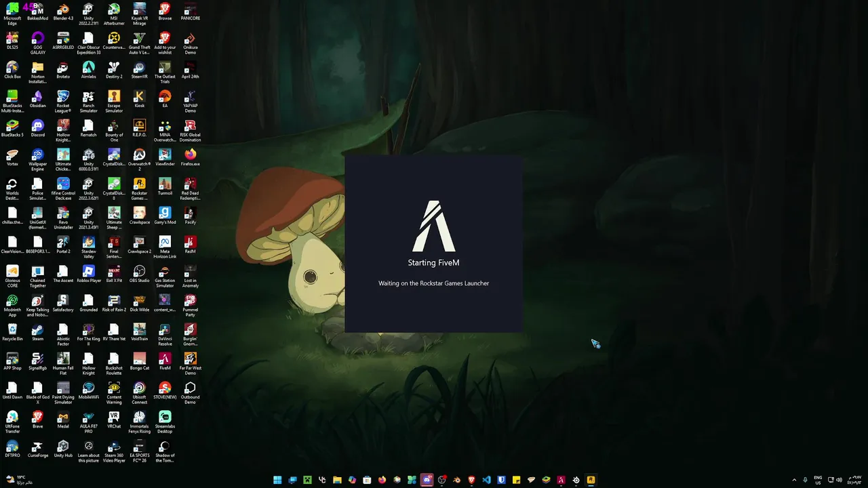This screenshot has height=488, width=868.
Task: Expand the hidden system tray icons
Action: point(794,480)
